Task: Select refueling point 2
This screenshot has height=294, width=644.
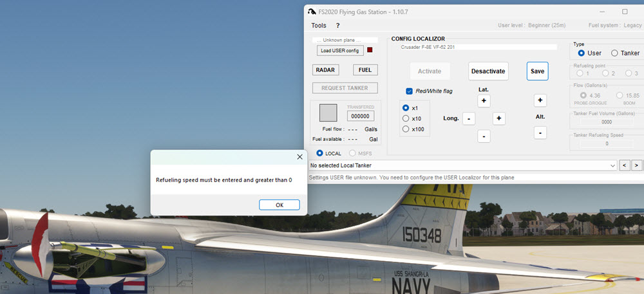Action: [605, 73]
